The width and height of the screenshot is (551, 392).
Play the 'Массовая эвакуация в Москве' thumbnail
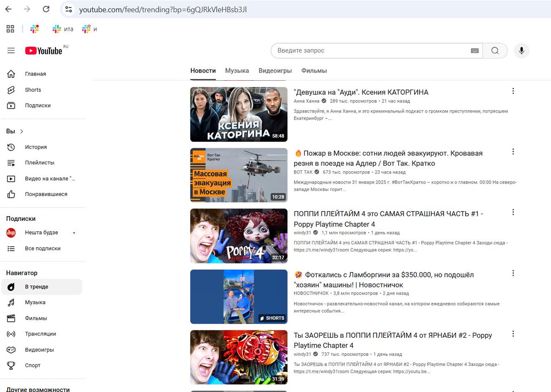point(239,175)
